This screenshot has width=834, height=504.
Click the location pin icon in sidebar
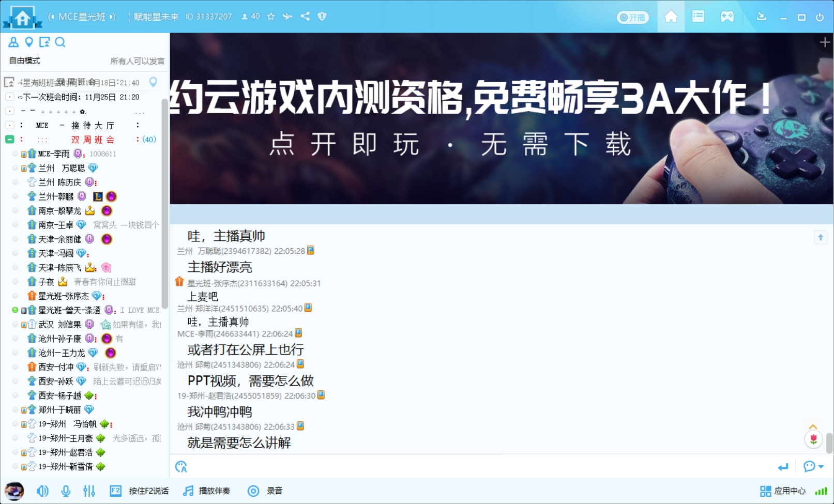[x=29, y=42]
